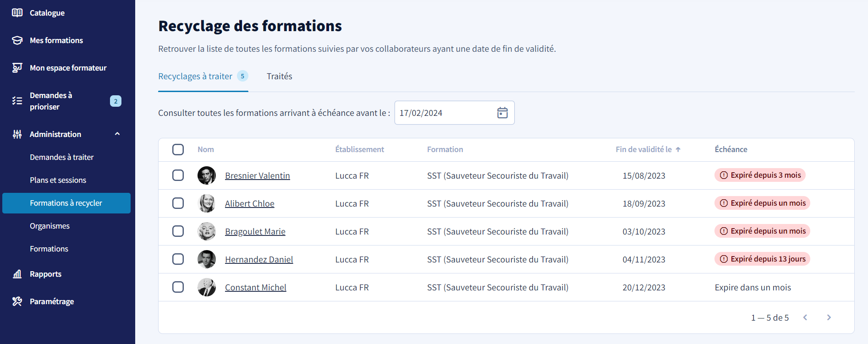Open the Formations submenu item under Administration
This screenshot has width=868, height=344.
[49, 249]
